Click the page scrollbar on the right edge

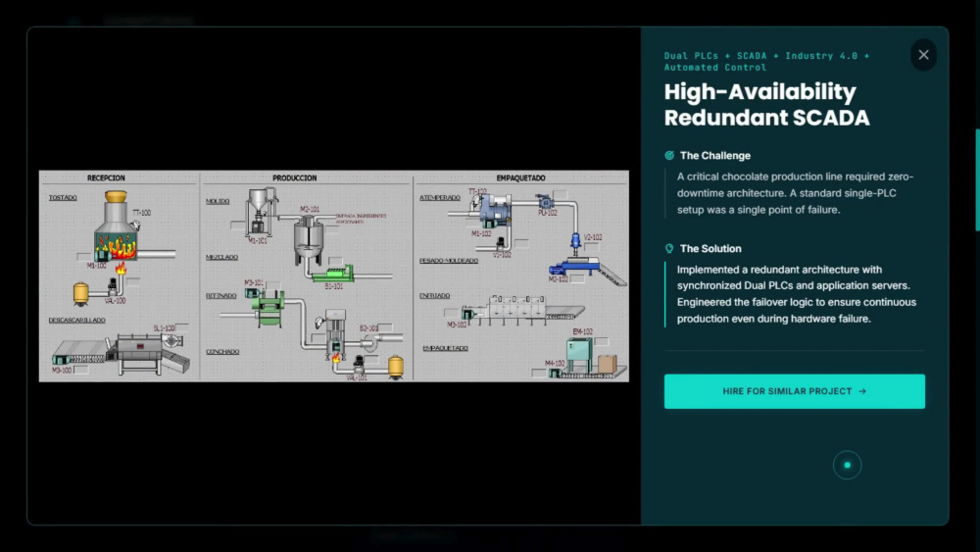pyautogui.click(x=977, y=180)
